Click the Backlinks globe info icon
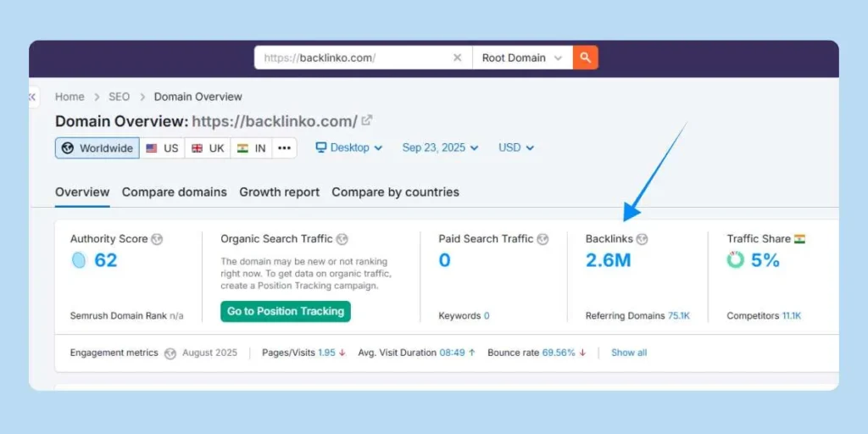Screen dimensions: 868x434 [x=642, y=240]
